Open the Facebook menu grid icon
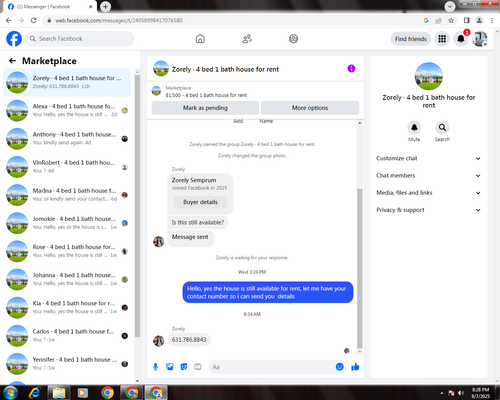The image size is (500, 400). click(442, 39)
